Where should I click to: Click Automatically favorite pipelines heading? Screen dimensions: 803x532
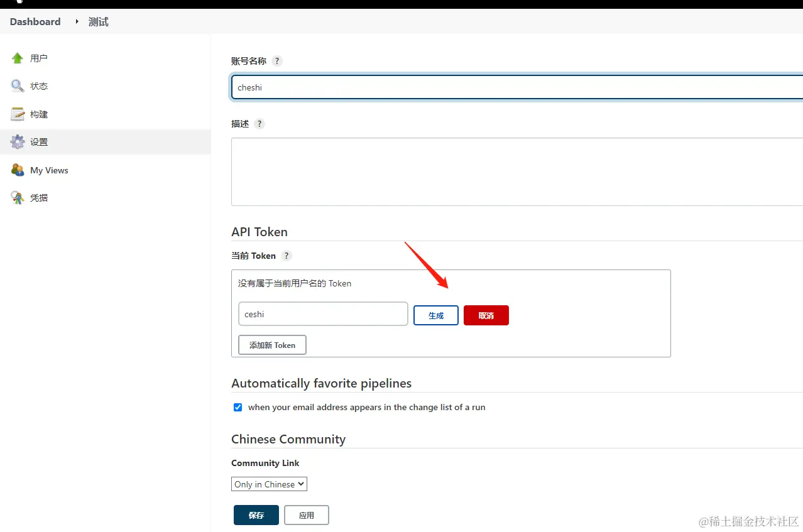tap(322, 383)
